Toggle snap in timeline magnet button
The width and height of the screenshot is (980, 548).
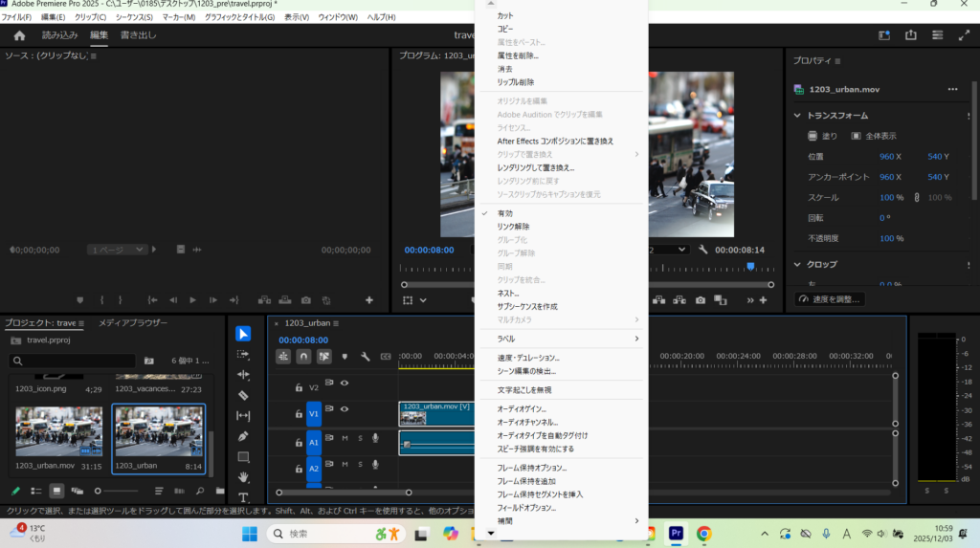pyautogui.click(x=303, y=356)
